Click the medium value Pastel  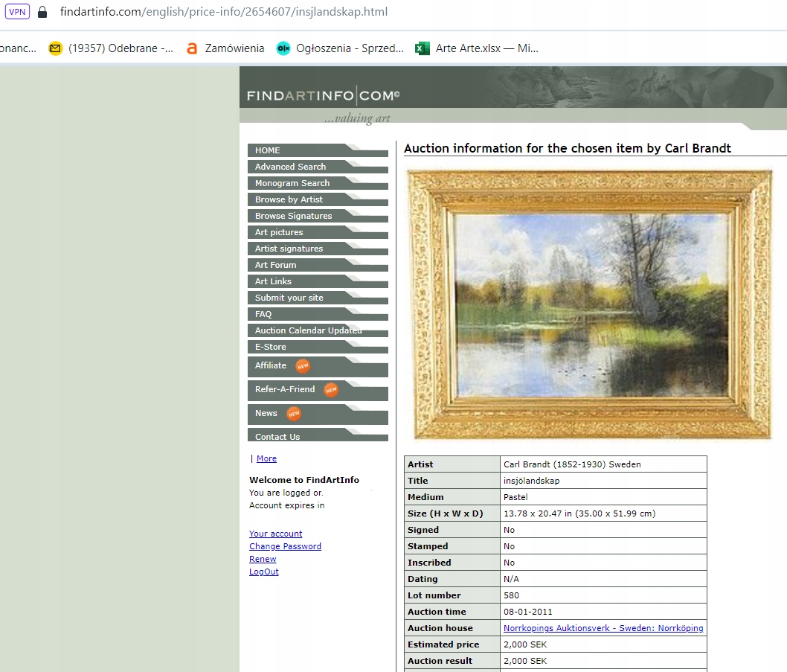[515, 497]
